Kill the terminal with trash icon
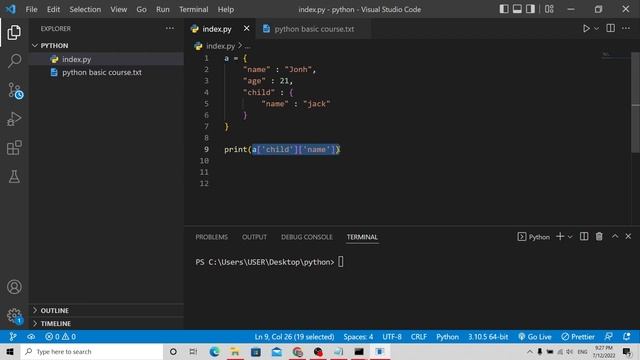 [x=599, y=236]
